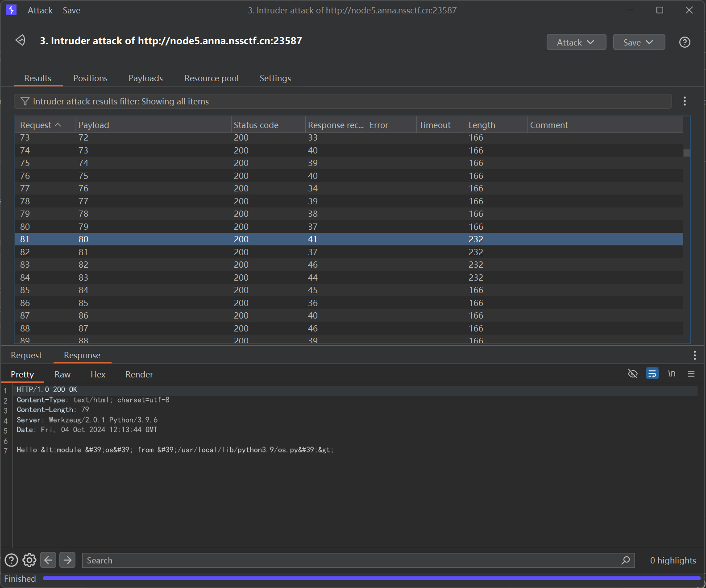This screenshot has width=706, height=588.
Task: Click the Burp lightning logo icon
Action: (11, 10)
